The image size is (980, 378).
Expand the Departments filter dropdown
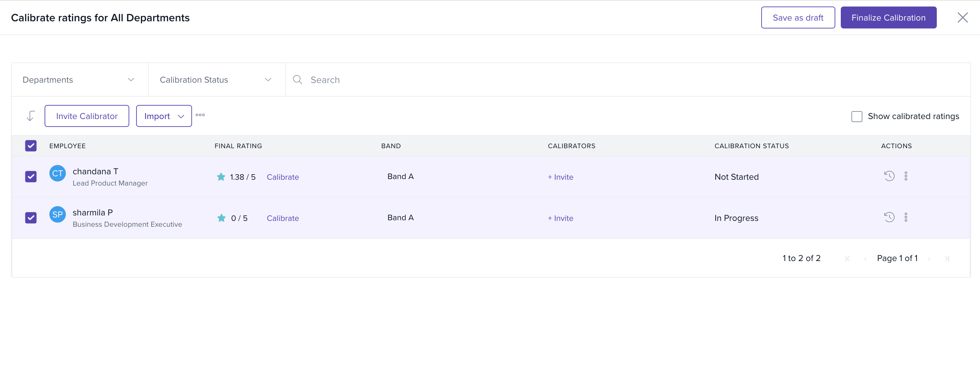tap(80, 80)
